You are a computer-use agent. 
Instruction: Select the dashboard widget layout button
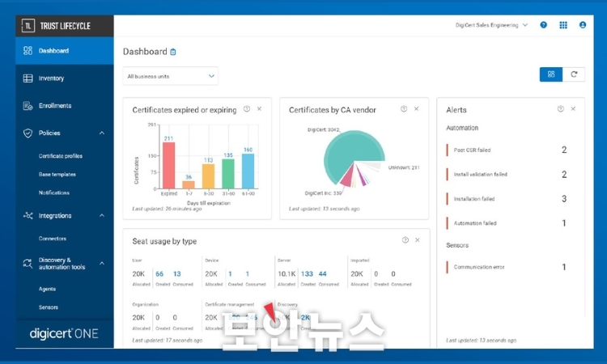point(551,74)
